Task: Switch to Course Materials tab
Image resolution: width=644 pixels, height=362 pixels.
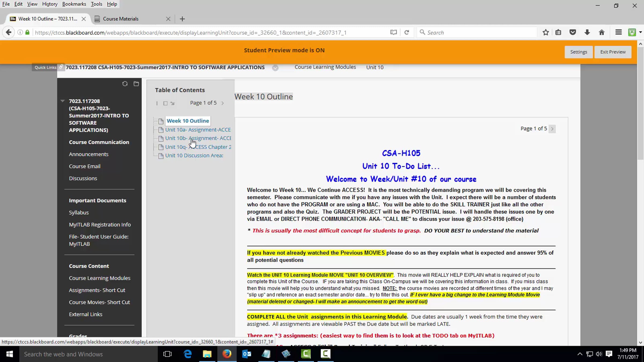Action: [121, 19]
